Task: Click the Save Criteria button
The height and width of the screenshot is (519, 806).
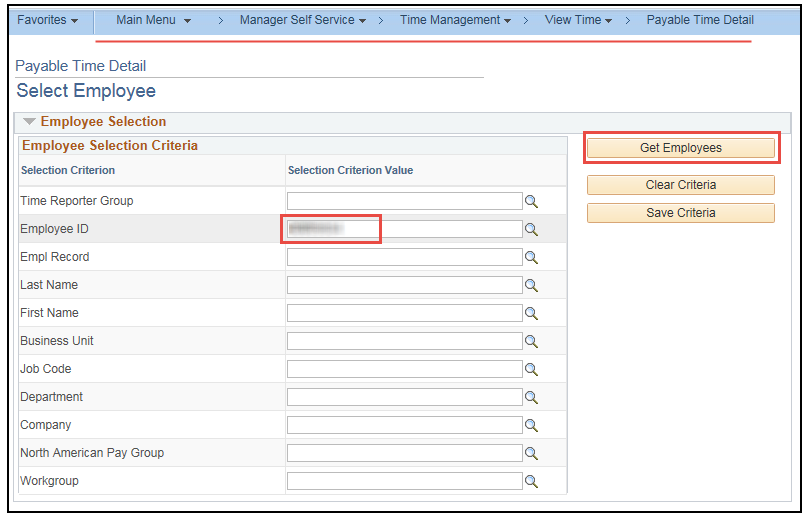Action: click(x=681, y=213)
